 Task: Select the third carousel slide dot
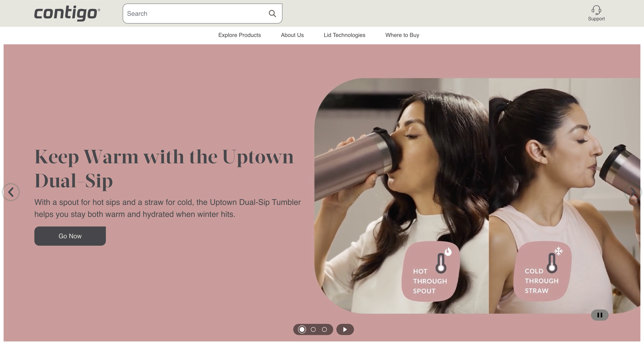coord(325,330)
